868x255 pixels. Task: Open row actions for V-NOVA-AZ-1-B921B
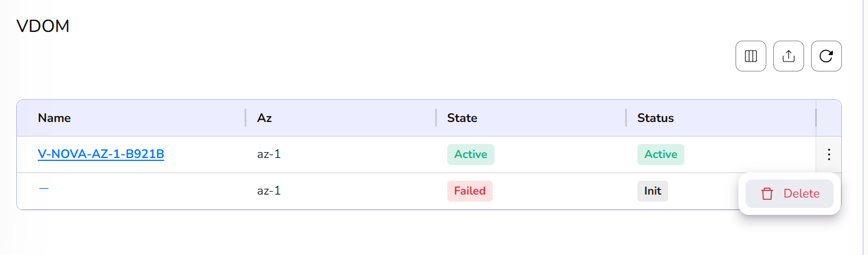click(x=829, y=155)
